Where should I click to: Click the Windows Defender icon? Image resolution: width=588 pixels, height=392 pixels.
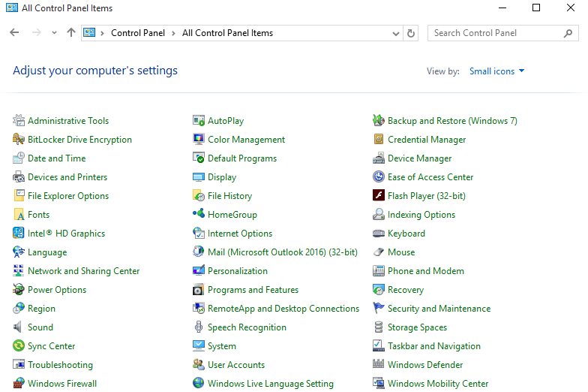pyautogui.click(x=378, y=363)
